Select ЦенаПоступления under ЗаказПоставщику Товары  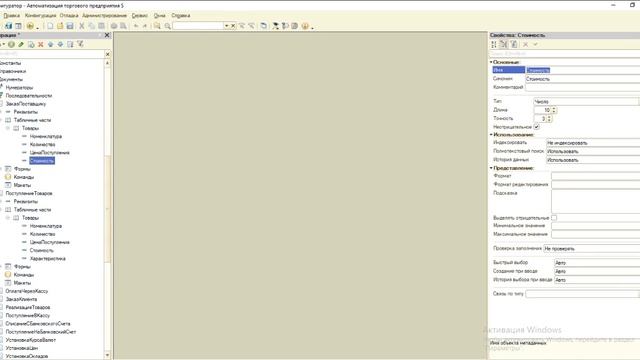click(49, 152)
